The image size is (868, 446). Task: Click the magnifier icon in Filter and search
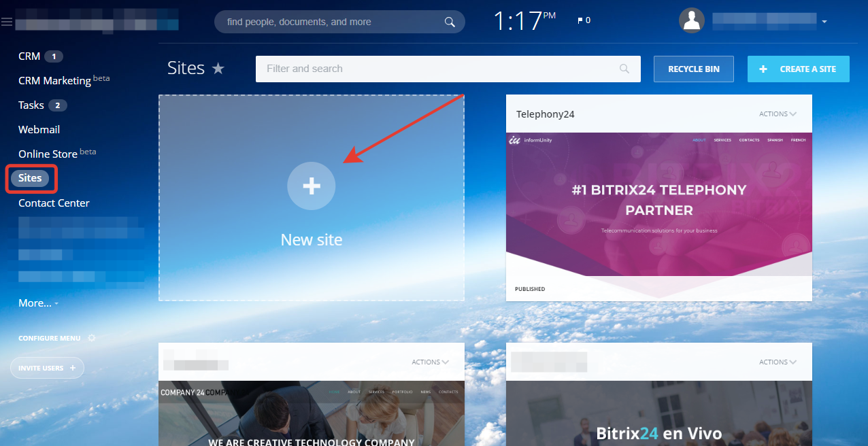coord(624,69)
